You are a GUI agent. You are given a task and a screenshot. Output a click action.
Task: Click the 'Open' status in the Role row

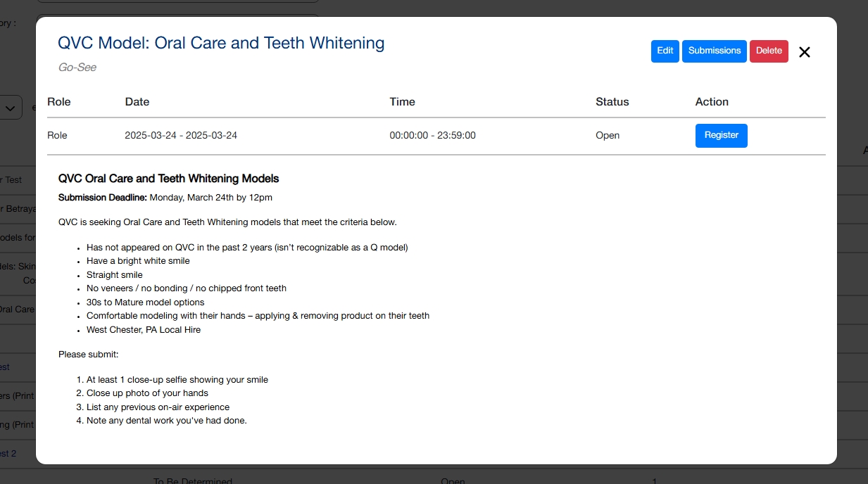(x=608, y=136)
